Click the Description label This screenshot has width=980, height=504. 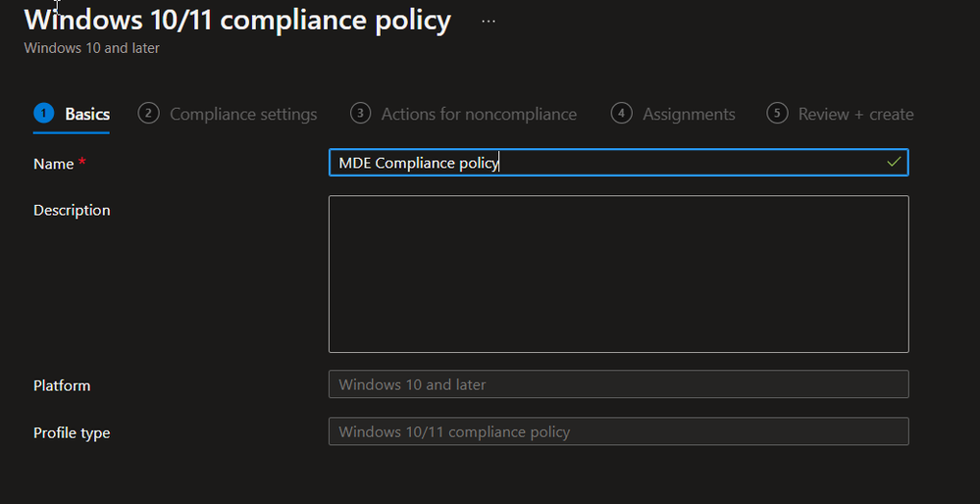tap(72, 210)
